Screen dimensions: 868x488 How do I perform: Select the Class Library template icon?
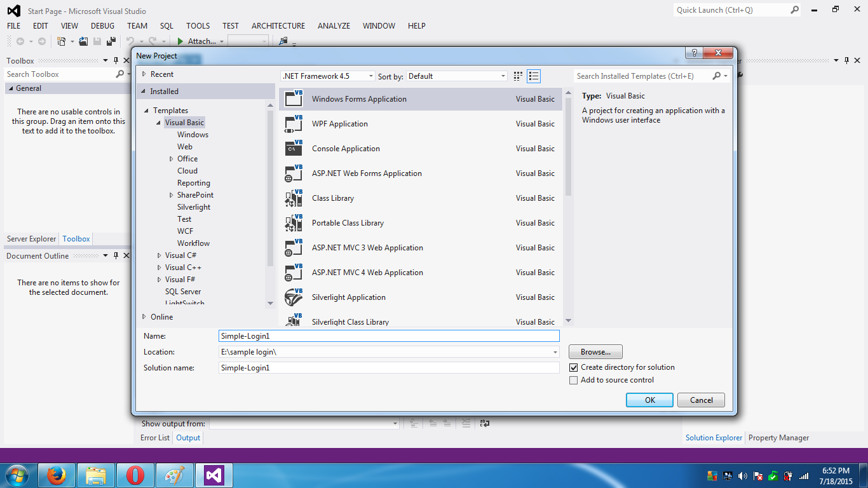point(294,198)
